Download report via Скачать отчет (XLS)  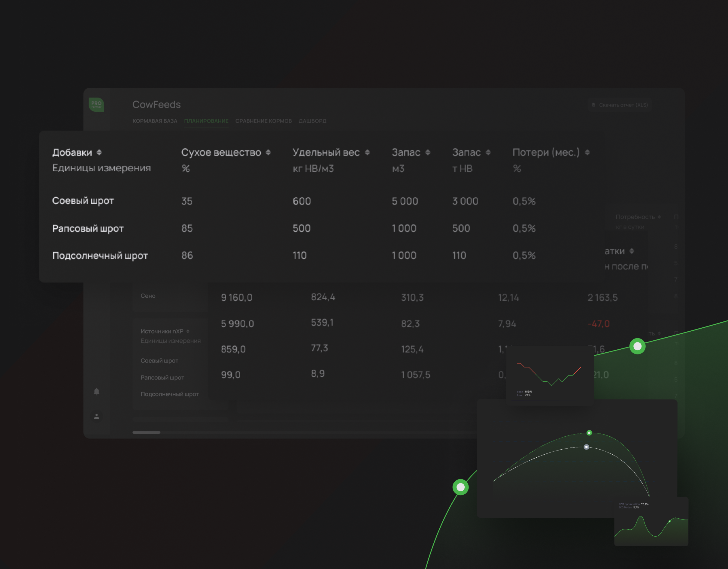(620, 105)
